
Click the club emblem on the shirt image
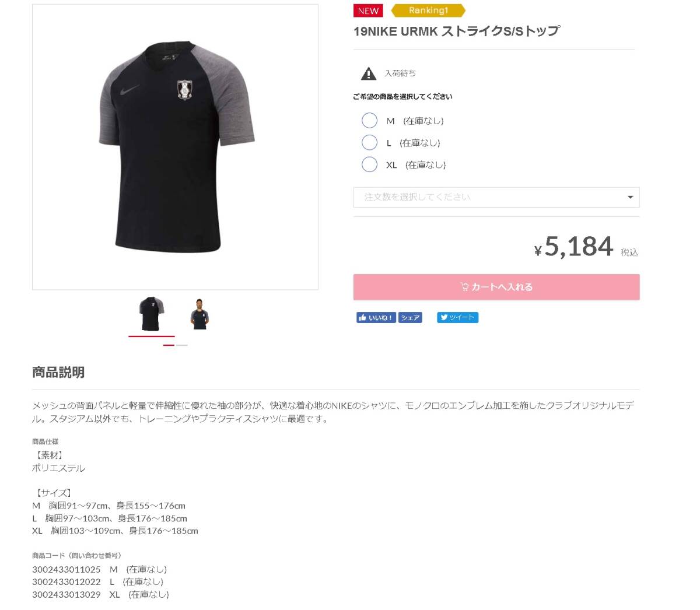[185, 89]
